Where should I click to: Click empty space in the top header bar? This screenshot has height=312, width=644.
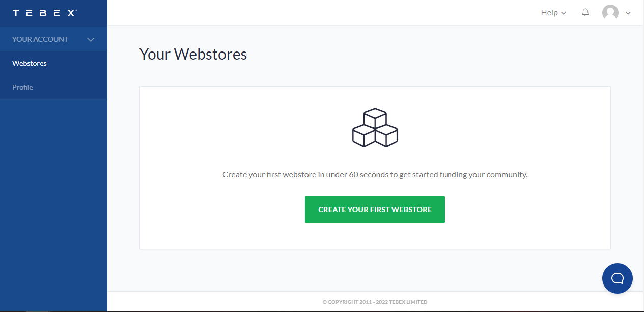(321, 13)
